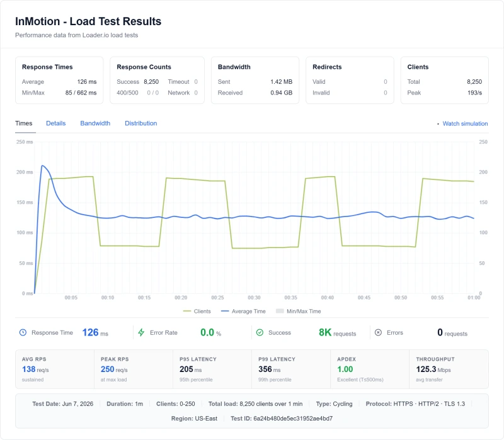Click the 0 requests errors figure
The height and width of the screenshot is (440, 504).
pos(452,332)
